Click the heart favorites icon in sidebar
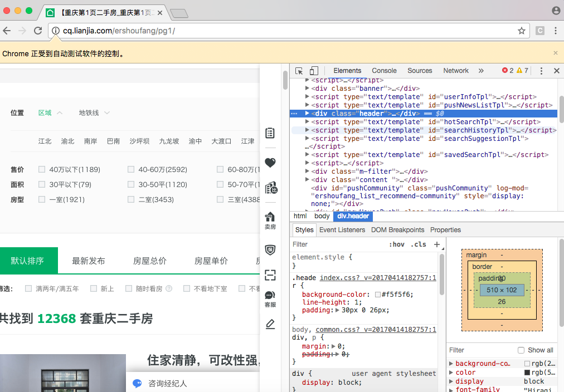 pos(270,163)
